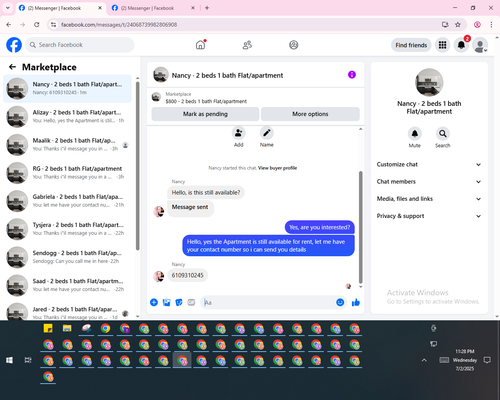Click the Add people icon

coord(239,133)
